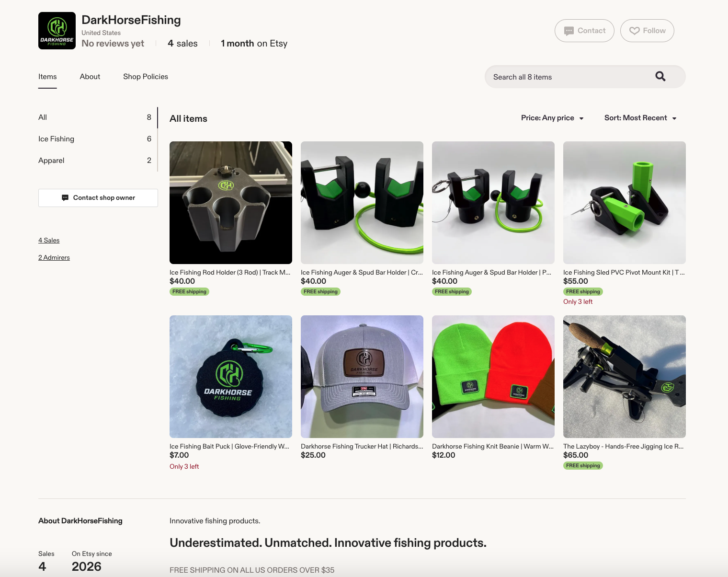728x577 pixels.
Task: Open the Darkhorse Fishing Trucker Hat listing thumbnail
Action: (x=362, y=377)
